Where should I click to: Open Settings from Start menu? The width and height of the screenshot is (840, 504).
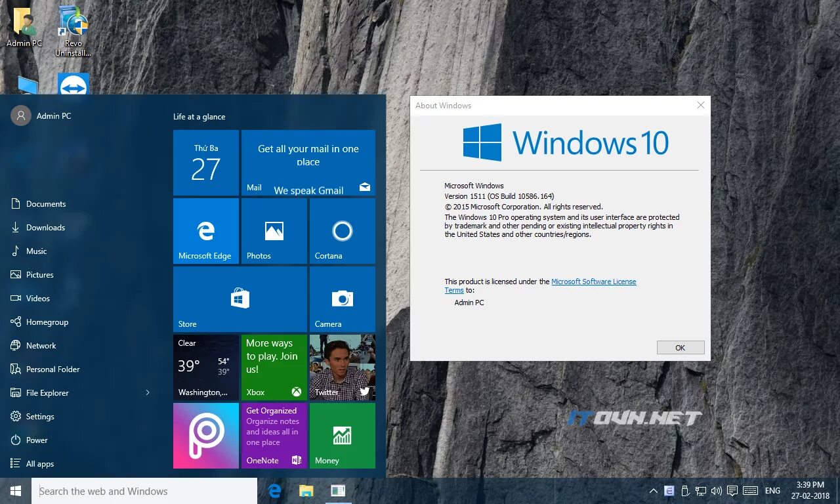pyautogui.click(x=33, y=417)
